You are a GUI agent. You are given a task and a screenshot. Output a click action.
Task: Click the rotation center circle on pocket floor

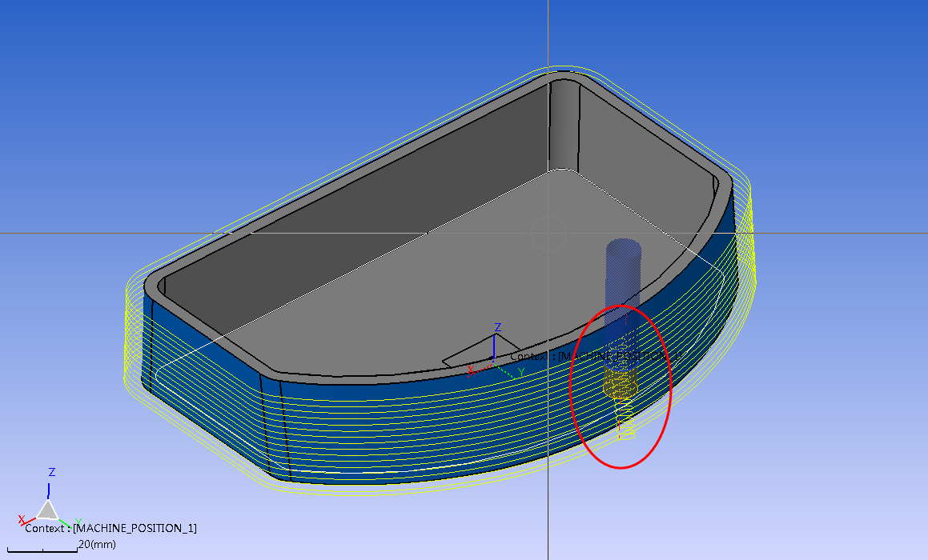548,233
